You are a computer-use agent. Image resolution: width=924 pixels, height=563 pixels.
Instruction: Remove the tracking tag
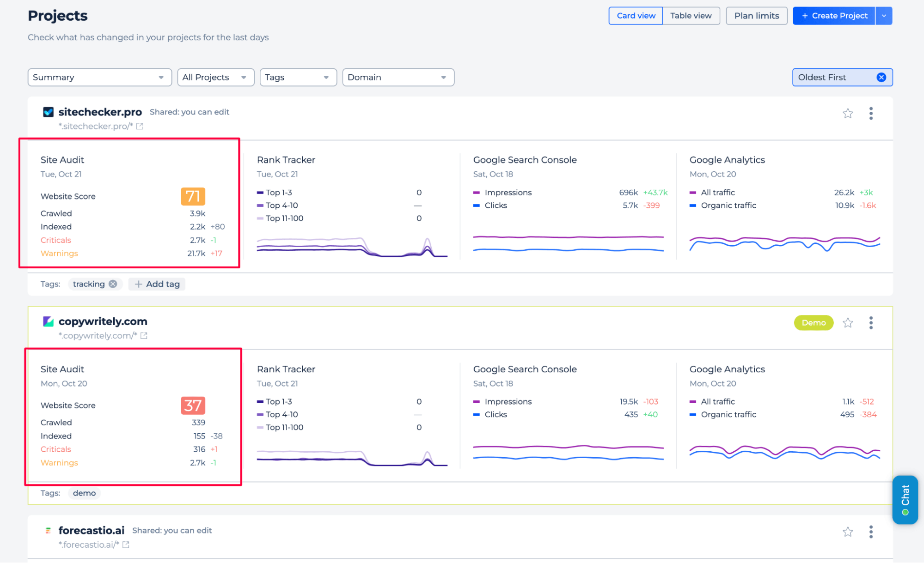click(113, 284)
